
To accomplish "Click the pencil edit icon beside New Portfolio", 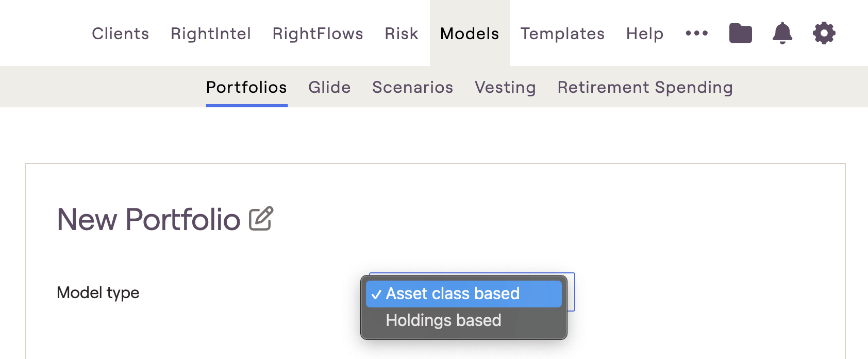I will tap(261, 219).
